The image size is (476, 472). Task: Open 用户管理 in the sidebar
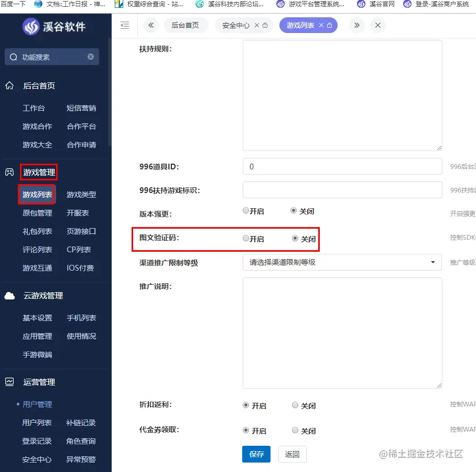[37, 404]
